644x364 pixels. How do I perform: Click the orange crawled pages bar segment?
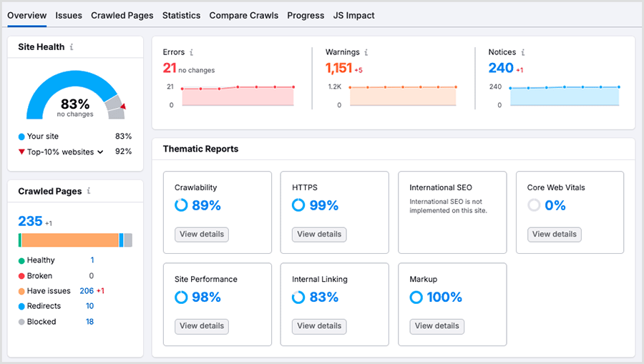coord(70,240)
